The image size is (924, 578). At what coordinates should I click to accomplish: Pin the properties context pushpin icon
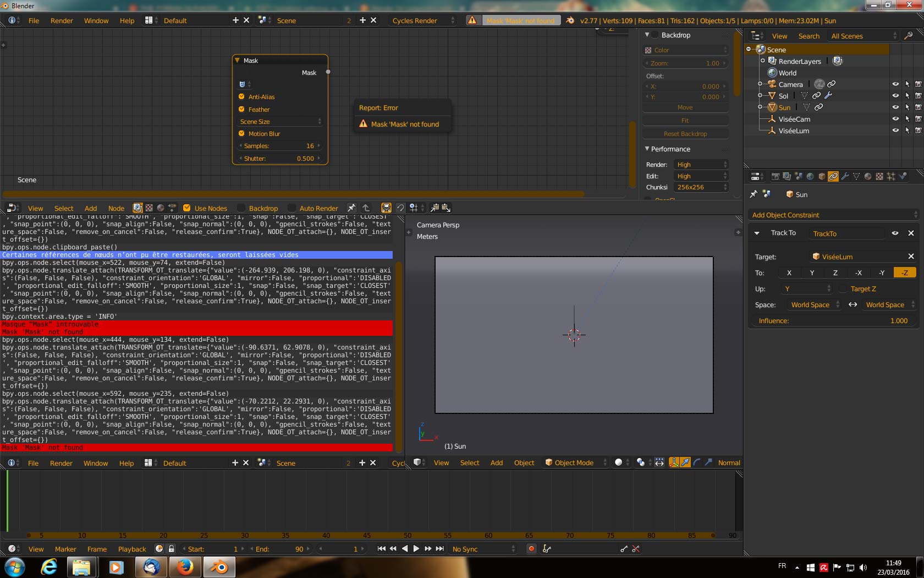(754, 194)
